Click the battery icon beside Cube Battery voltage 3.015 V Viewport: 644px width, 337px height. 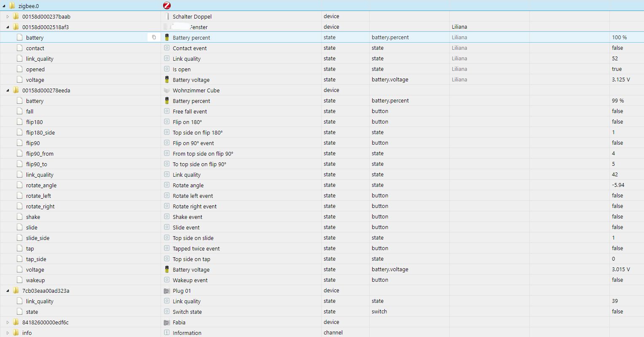166,269
